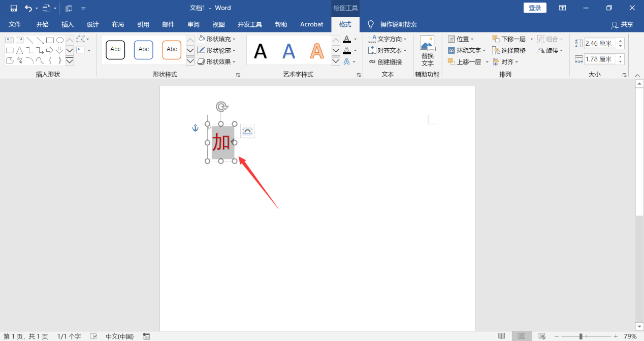The width and height of the screenshot is (644, 341).
Task: Save the document from quick access toolbar
Action: click(14, 8)
